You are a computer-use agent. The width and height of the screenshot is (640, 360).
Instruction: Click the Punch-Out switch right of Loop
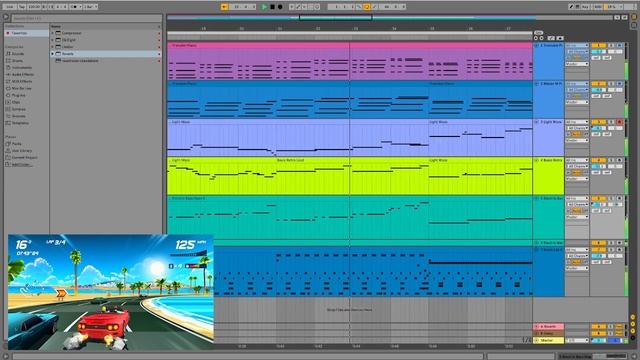coord(374,7)
